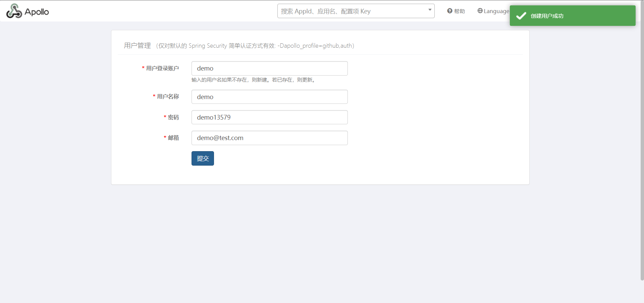Click the page's vertical scrollbar
The width and height of the screenshot is (644, 303).
tap(642, 134)
